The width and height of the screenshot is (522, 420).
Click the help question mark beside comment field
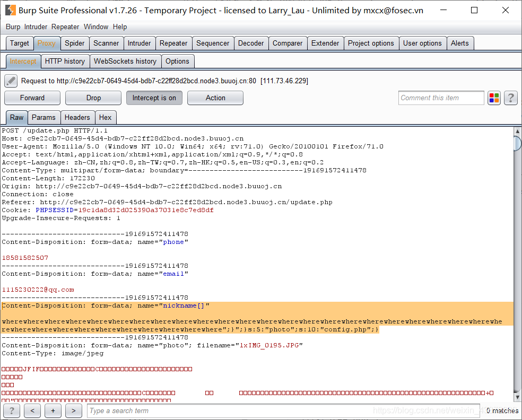pyautogui.click(x=510, y=98)
